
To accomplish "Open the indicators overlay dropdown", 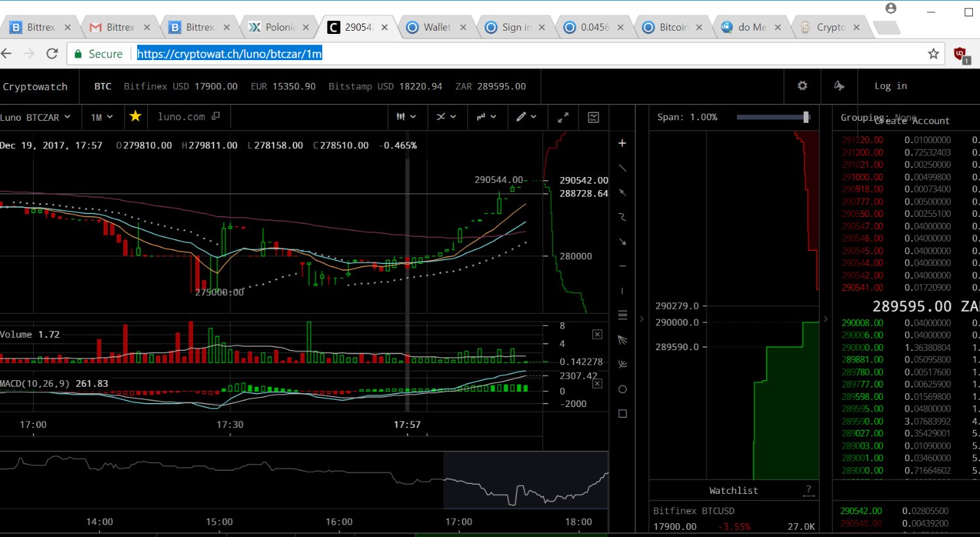I will click(446, 117).
